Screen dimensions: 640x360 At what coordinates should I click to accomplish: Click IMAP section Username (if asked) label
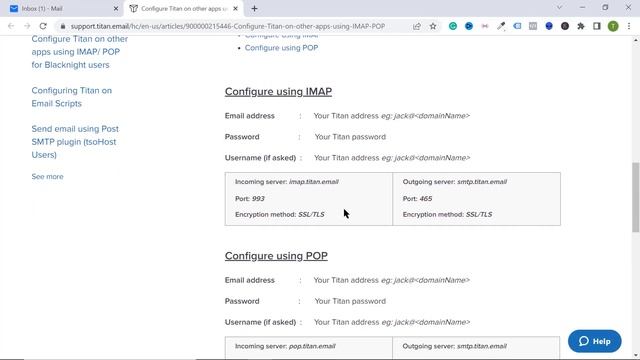[x=260, y=158]
